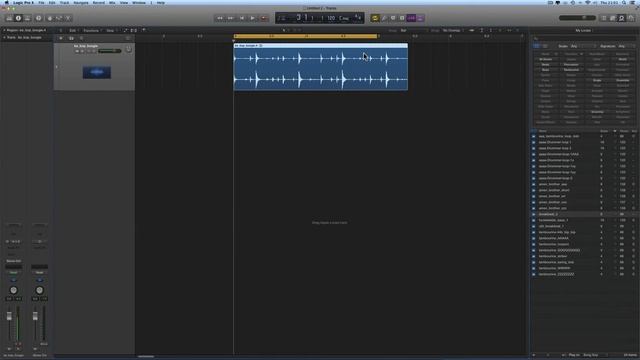The height and width of the screenshot is (360, 640).
Task: Collapse the Region inspector disclosure triangle
Action: click(x=4, y=30)
